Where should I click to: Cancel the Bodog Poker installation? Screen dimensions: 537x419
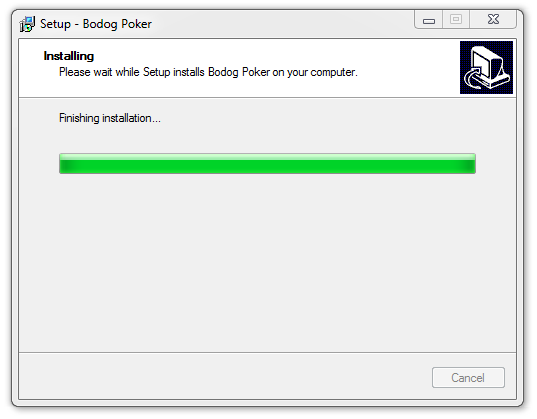(468, 378)
